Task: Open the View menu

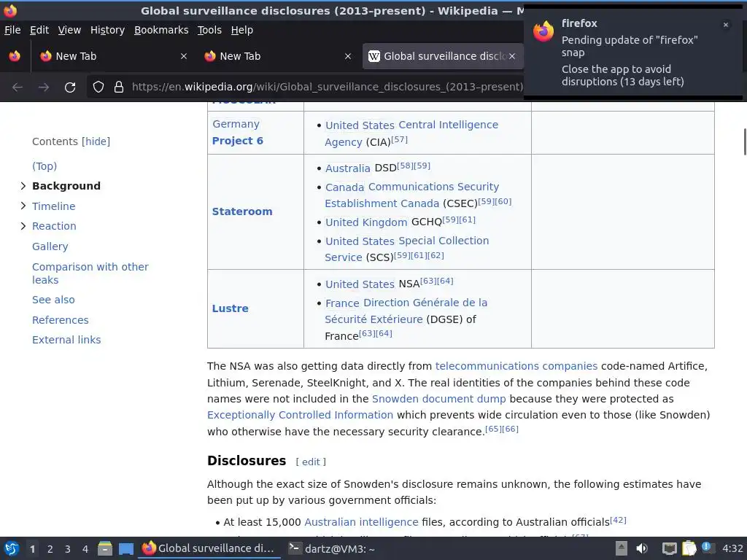Action: click(x=69, y=30)
